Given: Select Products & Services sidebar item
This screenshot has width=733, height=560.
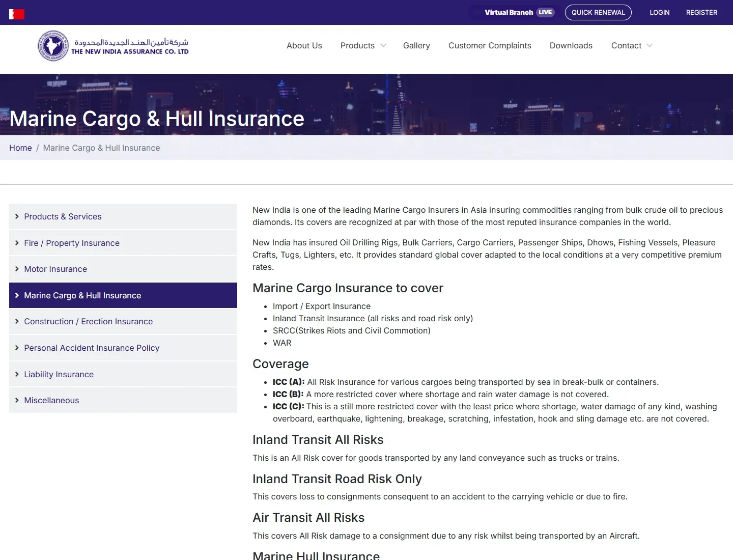Looking at the screenshot, I should tap(123, 216).
